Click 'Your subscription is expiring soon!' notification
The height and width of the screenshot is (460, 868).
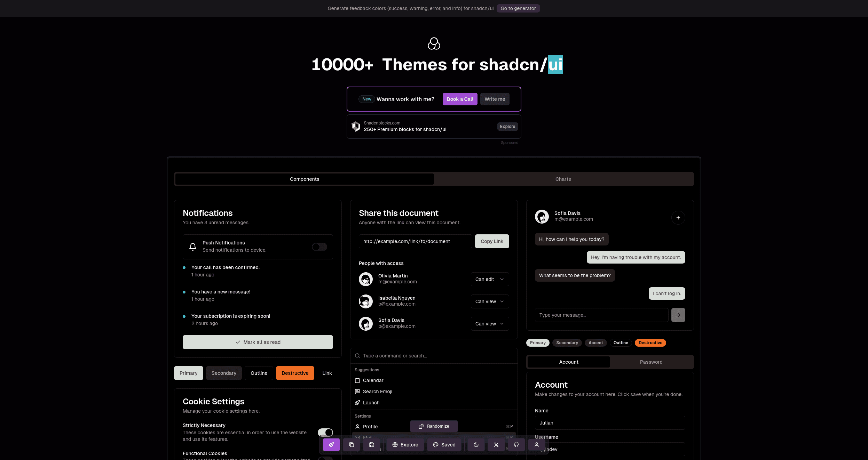[x=231, y=316]
